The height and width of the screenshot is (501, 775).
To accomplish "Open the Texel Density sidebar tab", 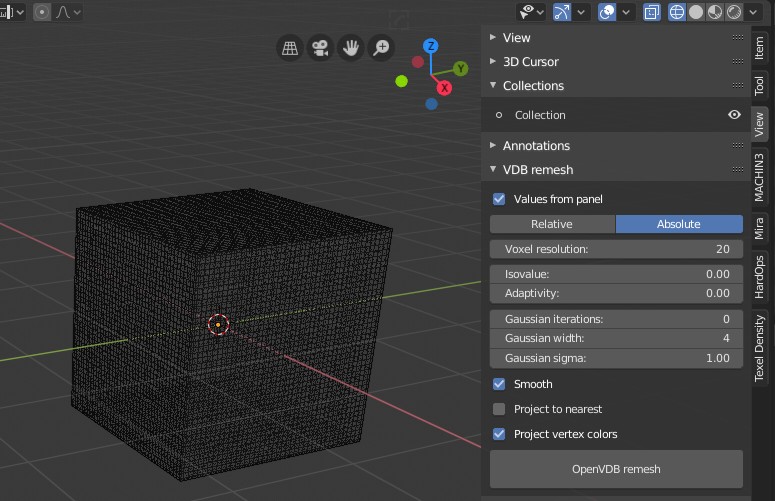I will click(x=760, y=348).
